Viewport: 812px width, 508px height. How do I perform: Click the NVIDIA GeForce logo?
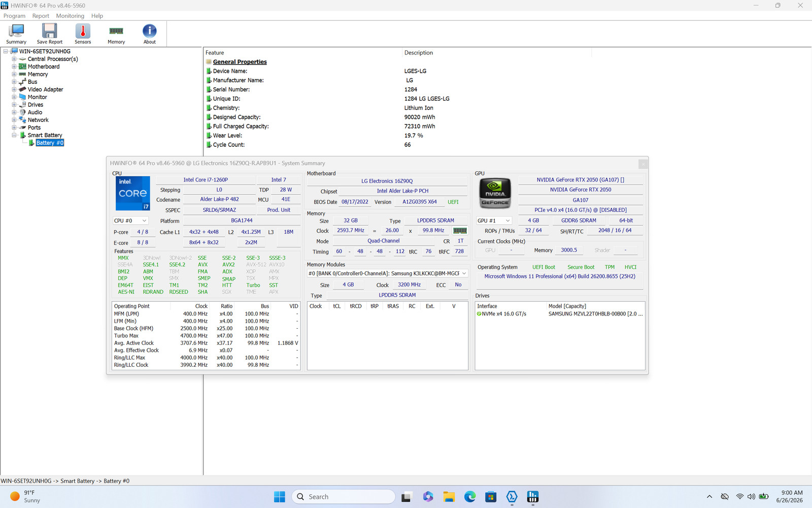(x=495, y=193)
